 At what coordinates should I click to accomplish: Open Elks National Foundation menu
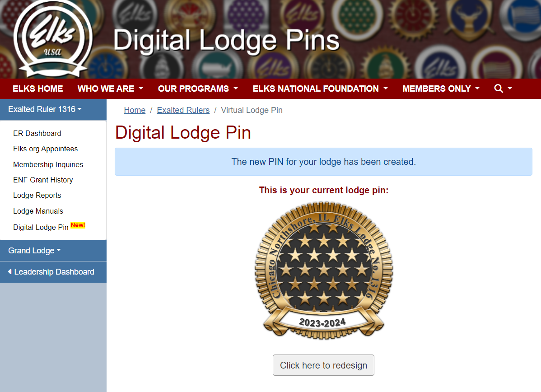[320, 89]
